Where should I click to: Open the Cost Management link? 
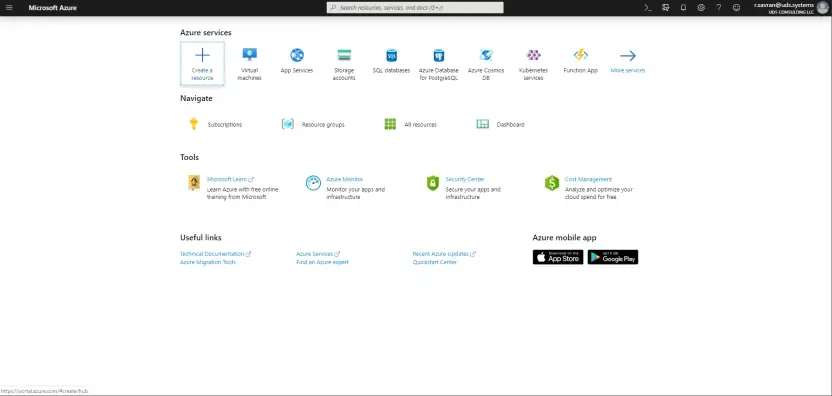(588, 179)
